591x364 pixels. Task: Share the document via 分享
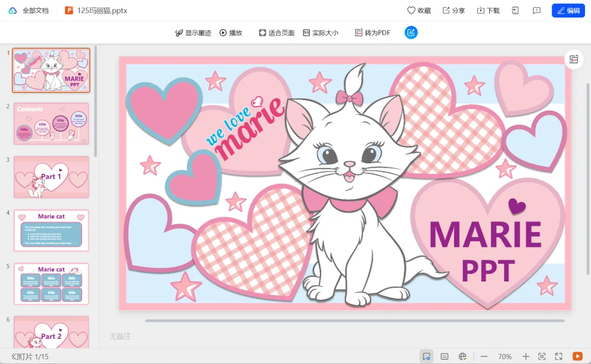point(454,10)
